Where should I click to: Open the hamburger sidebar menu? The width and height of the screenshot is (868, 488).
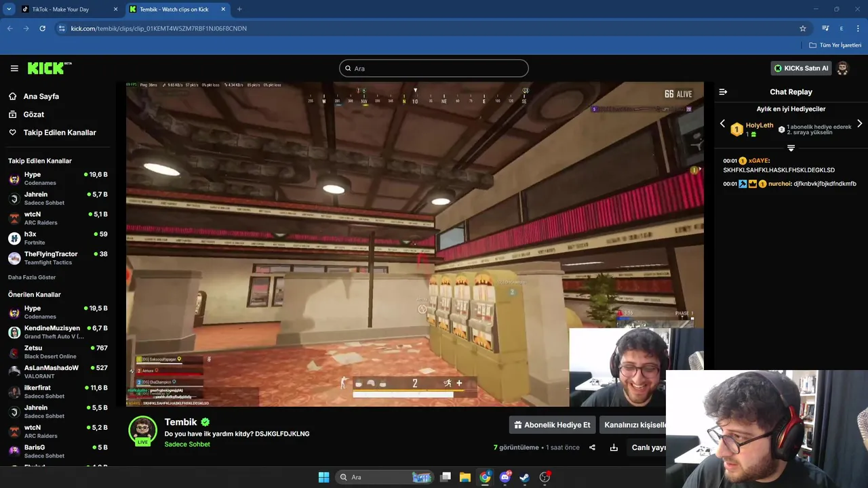tap(14, 68)
